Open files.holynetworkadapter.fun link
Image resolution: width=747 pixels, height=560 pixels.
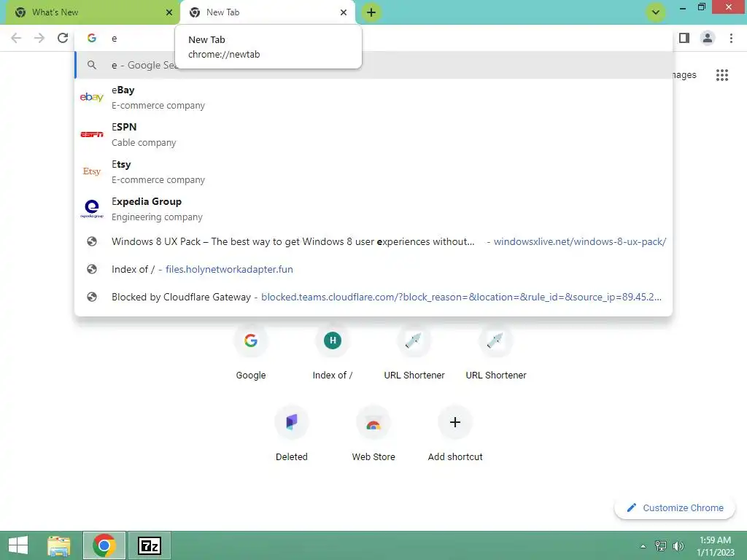229,269
